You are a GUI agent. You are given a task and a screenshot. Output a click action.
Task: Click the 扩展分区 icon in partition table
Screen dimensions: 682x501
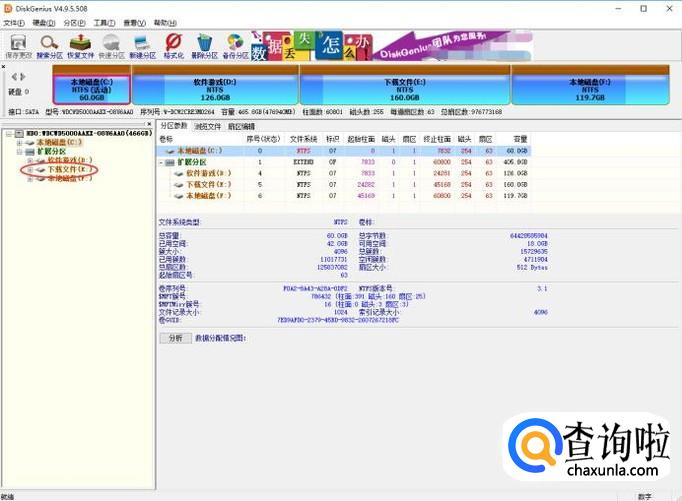point(170,162)
